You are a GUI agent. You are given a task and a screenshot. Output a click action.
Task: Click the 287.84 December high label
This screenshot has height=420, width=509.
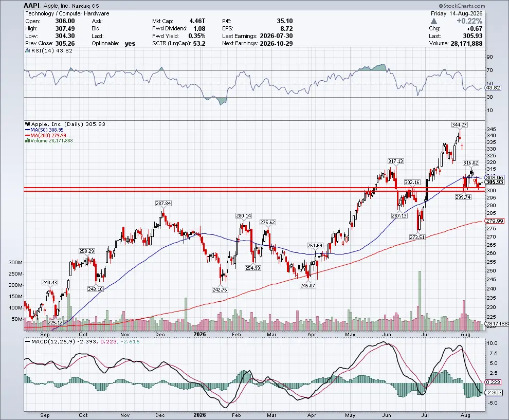coord(163,203)
